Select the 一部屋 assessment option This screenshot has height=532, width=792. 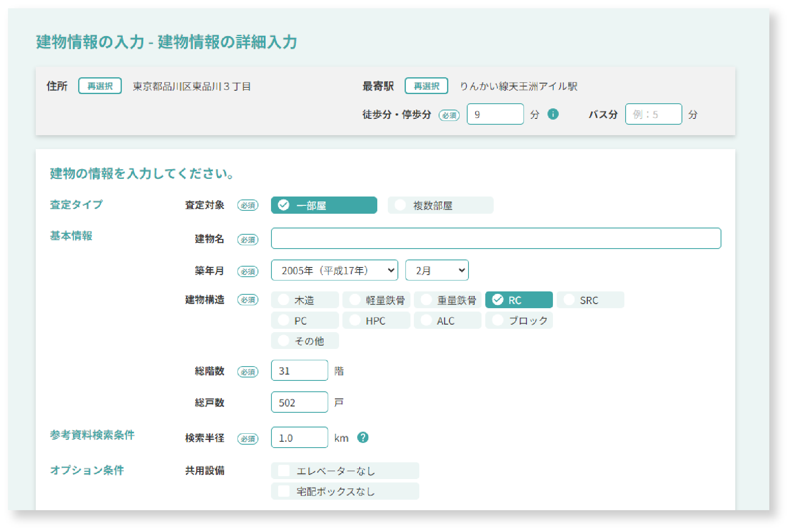point(324,205)
